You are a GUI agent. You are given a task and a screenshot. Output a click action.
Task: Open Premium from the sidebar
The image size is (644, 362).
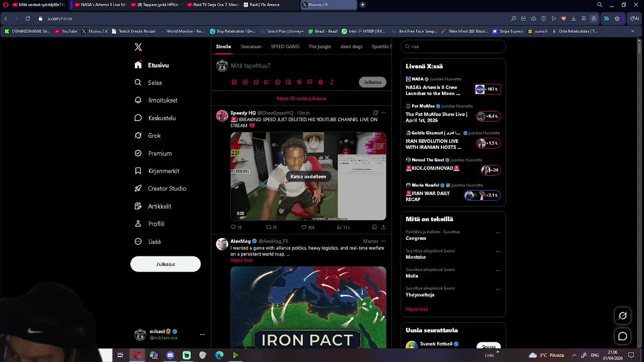coord(153,153)
